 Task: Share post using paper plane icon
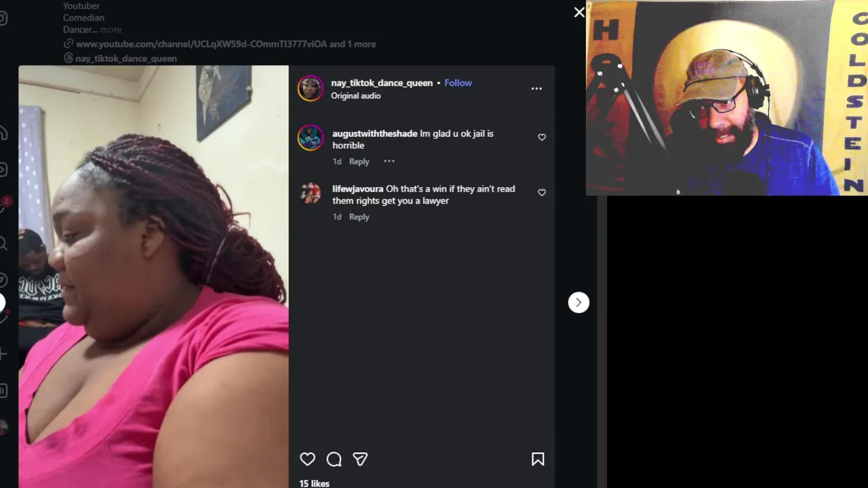click(x=360, y=460)
